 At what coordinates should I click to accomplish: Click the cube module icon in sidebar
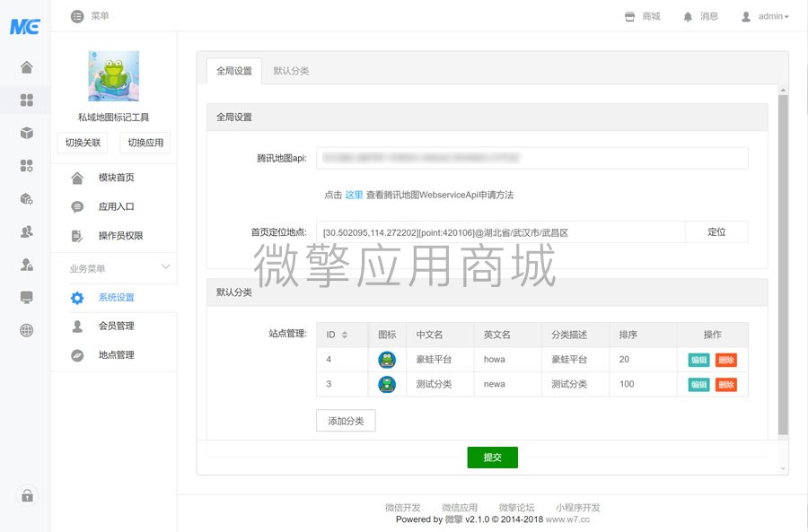(x=26, y=133)
